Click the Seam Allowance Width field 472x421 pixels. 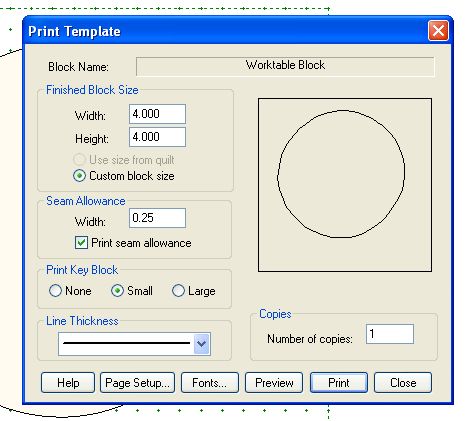(157, 218)
